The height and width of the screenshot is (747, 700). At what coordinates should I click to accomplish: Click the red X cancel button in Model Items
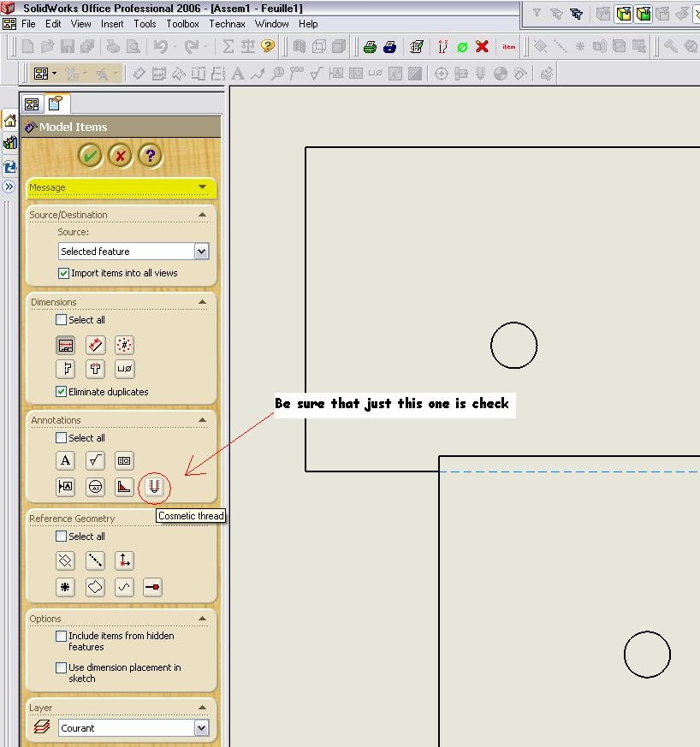coord(121,156)
